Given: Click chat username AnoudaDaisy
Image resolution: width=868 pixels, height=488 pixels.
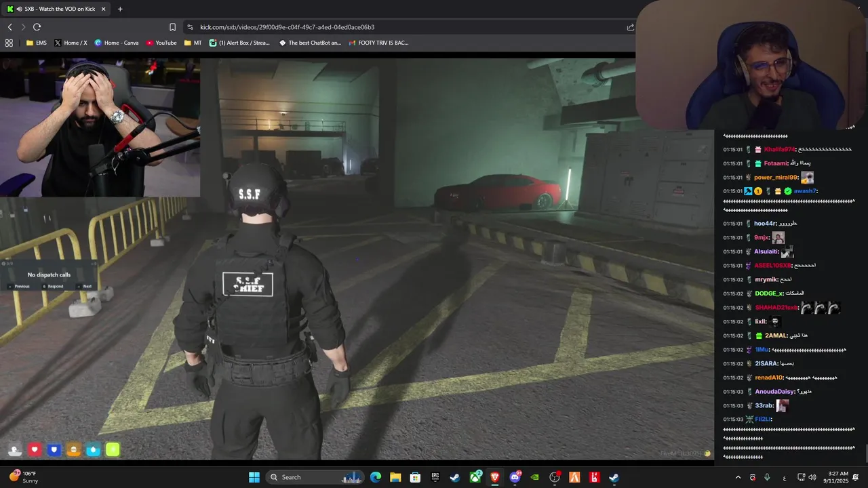Looking at the screenshot, I should pos(774,392).
